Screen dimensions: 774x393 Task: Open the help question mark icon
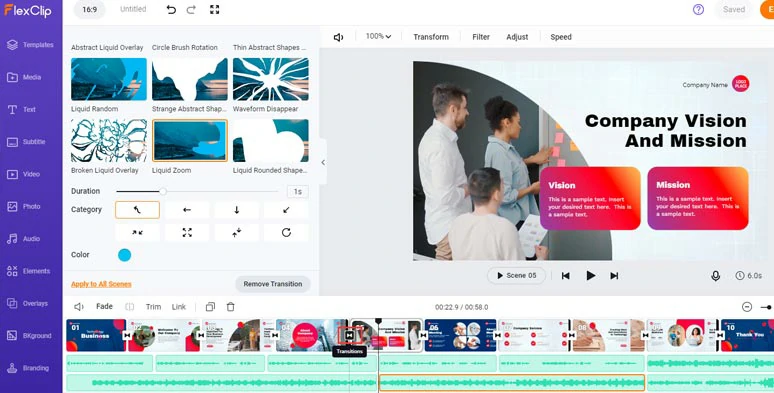(x=698, y=9)
